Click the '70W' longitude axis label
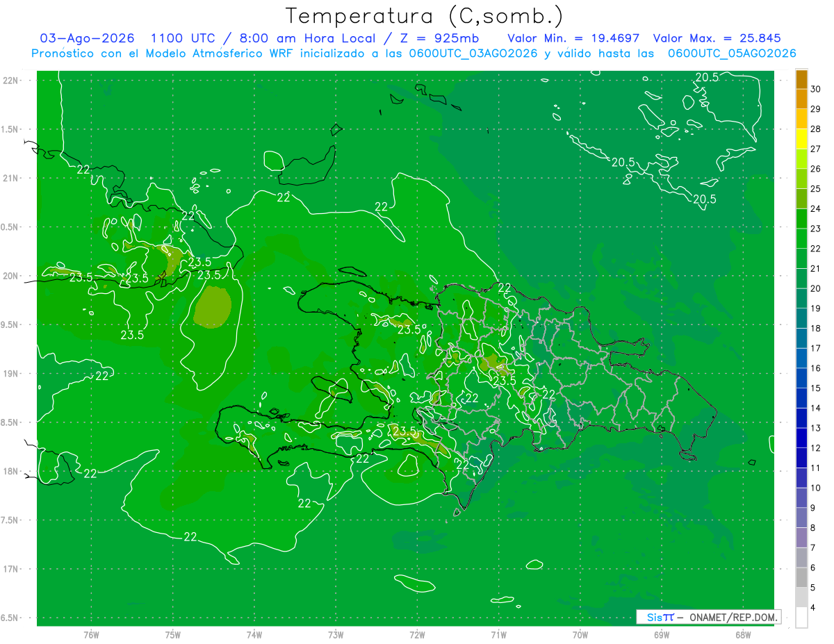 click(580, 634)
